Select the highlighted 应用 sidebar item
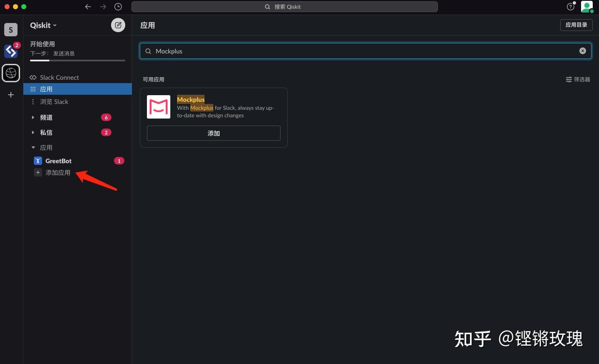This screenshot has width=599, height=364. point(78,89)
